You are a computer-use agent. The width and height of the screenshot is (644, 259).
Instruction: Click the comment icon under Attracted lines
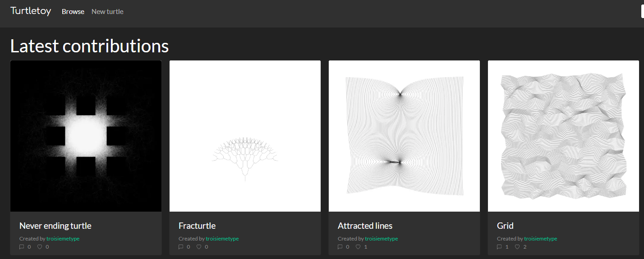[x=340, y=247]
